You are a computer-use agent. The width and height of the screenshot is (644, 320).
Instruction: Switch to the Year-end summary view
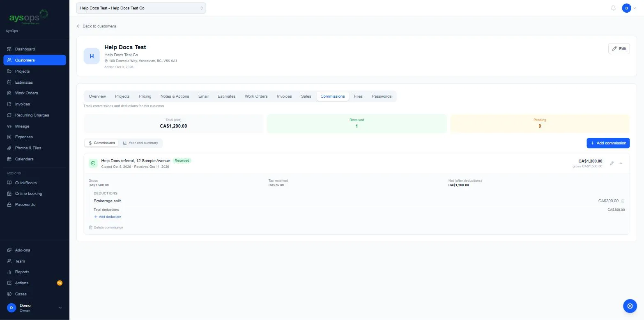pyautogui.click(x=140, y=143)
